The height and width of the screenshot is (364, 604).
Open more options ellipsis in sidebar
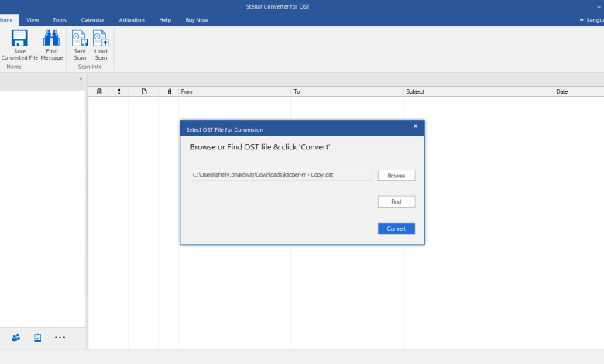[60, 338]
